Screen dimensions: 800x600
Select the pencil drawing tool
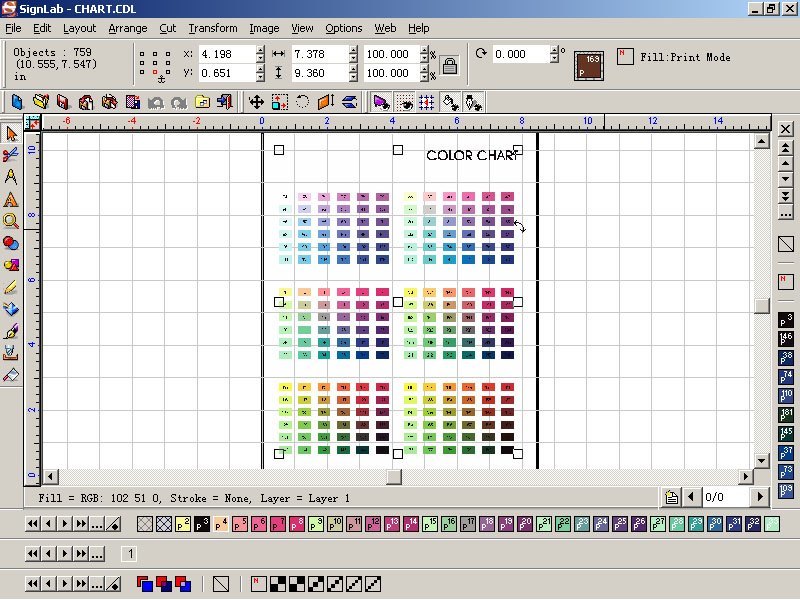click(x=11, y=287)
